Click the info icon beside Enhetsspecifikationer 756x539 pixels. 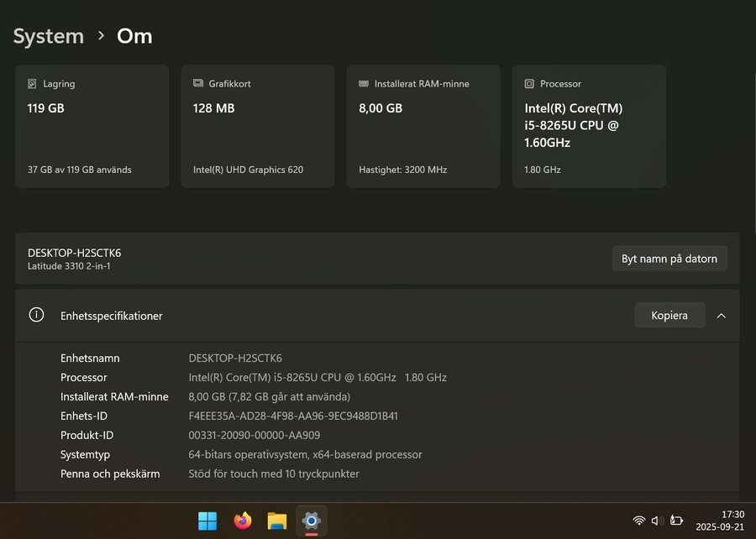point(36,316)
